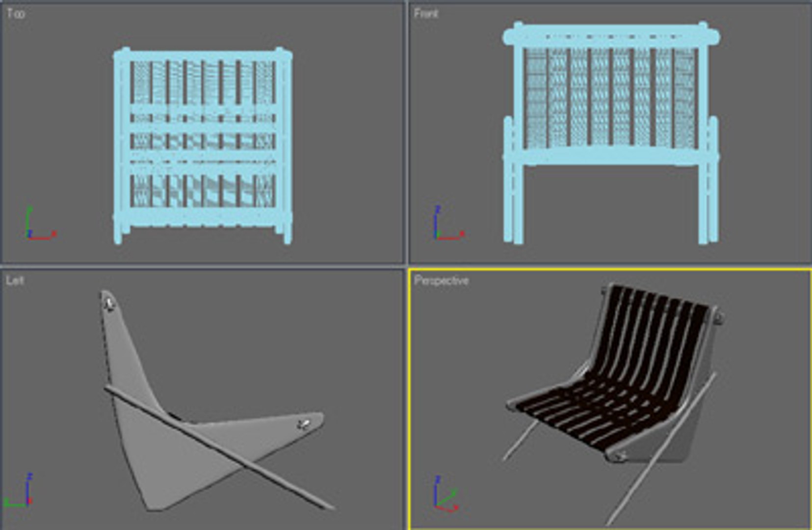Select the chair wireframe in Top viewport
This screenshot has width=812, height=530.
pos(202,146)
